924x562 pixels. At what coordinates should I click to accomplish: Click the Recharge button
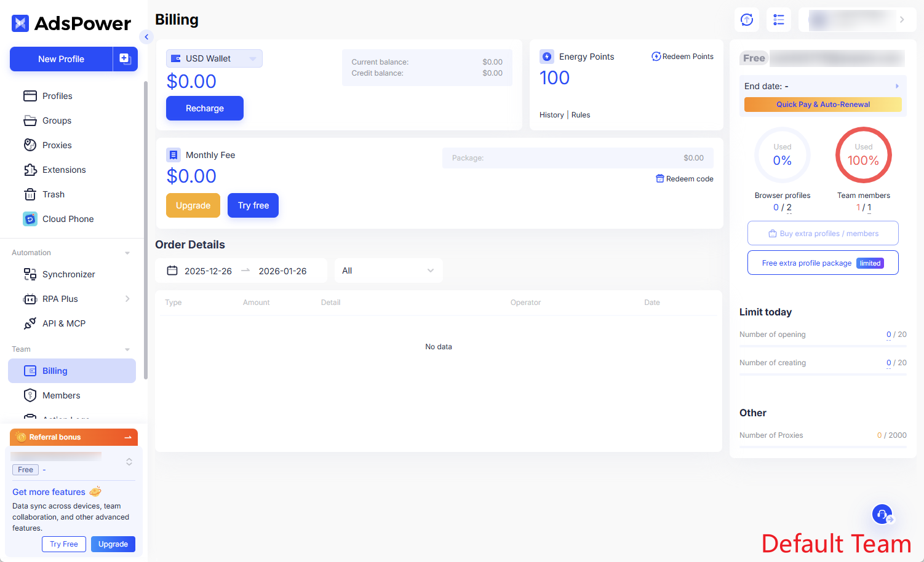pyautogui.click(x=204, y=108)
